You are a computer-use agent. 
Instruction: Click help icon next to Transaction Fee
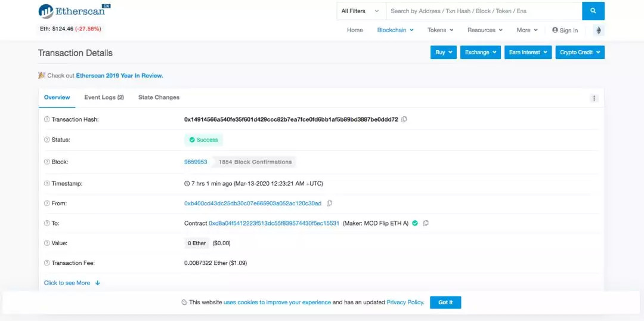(47, 263)
